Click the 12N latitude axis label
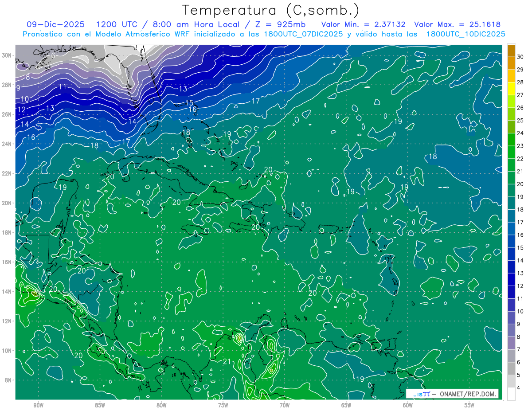532x411 pixels. (7, 321)
